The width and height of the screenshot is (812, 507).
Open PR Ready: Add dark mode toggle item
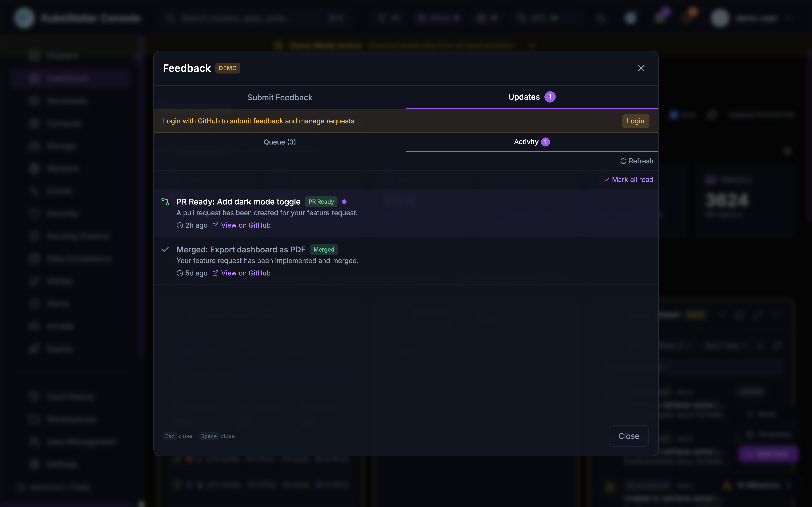click(238, 202)
